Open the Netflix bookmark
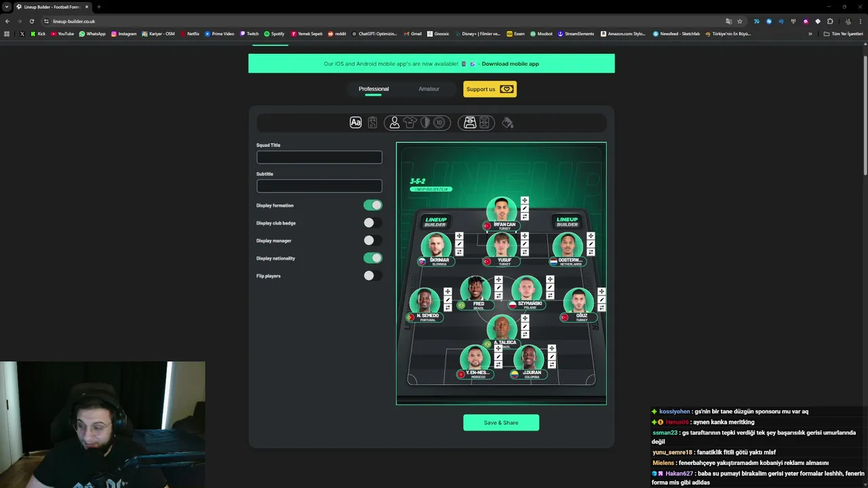The width and height of the screenshot is (868, 488). 189,33
